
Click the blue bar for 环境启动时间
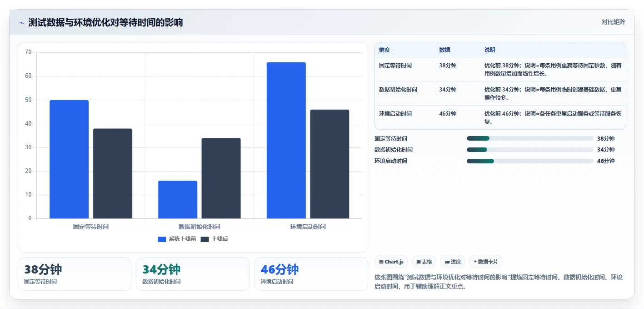point(286,140)
